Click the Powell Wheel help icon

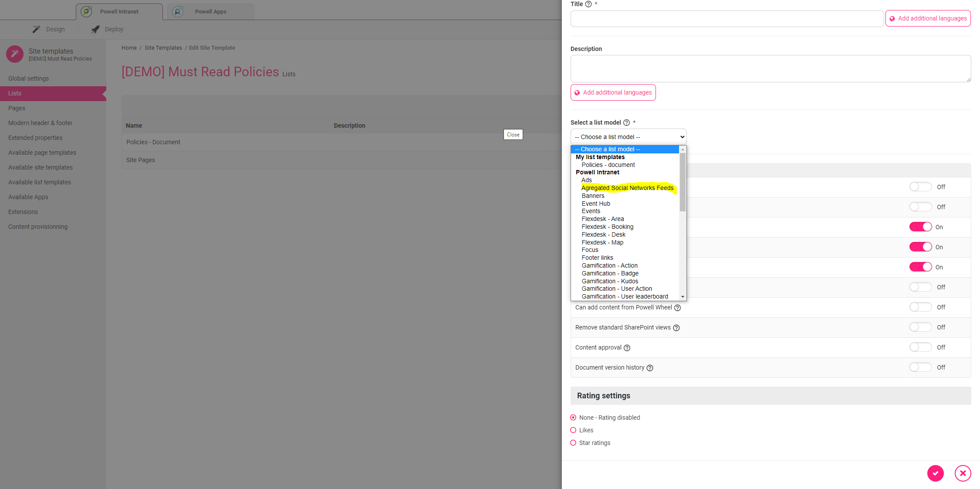point(677,308)
